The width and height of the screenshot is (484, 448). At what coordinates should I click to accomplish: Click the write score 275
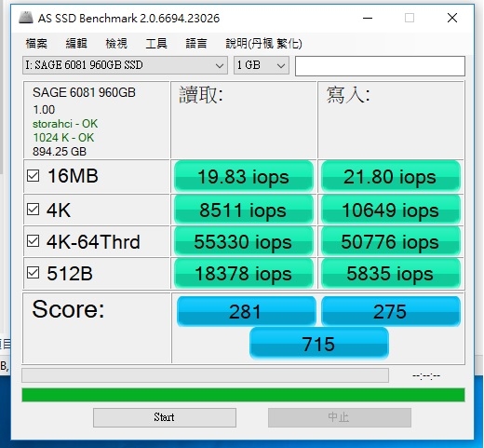[391, 311]
